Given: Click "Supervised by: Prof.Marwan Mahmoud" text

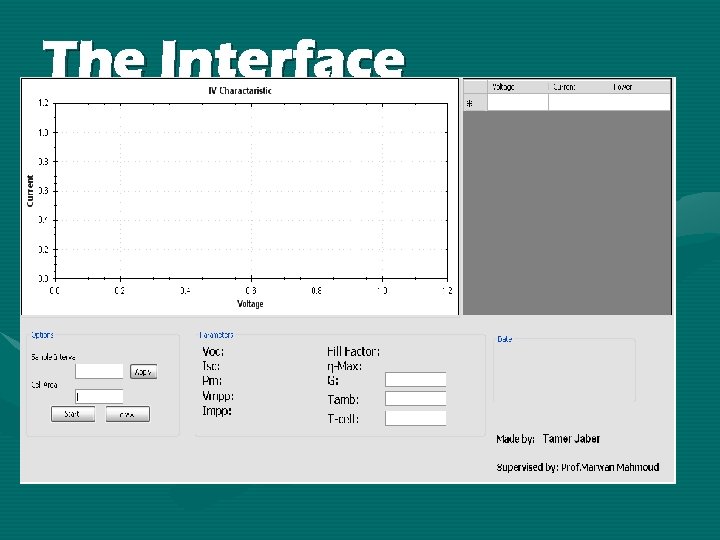Looking at the screenshot, I should click(x=578, y=467).
